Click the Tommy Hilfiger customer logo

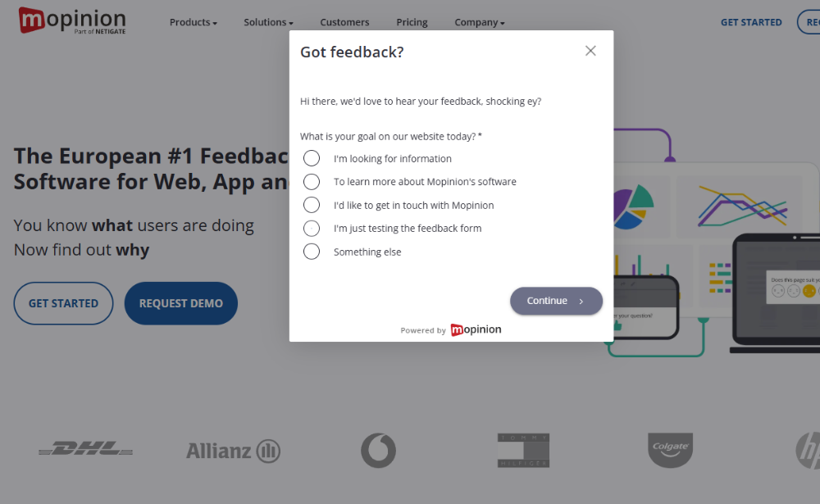[x=523, y=450]
